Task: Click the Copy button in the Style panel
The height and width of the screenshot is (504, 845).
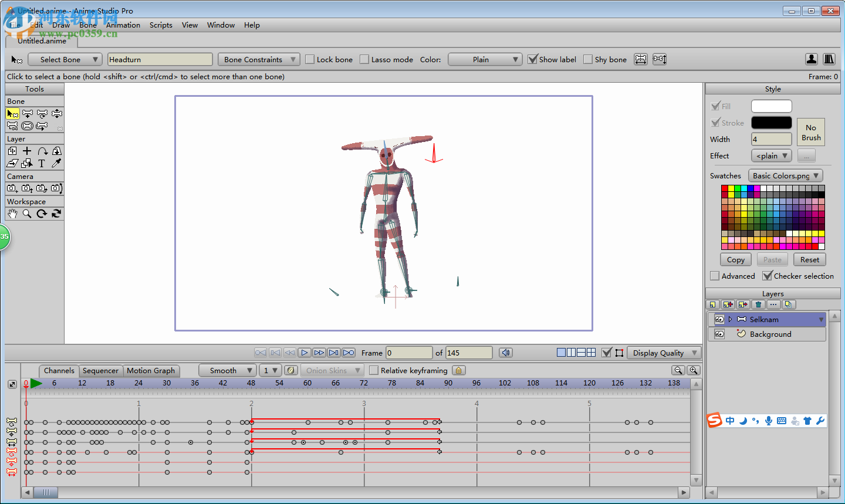Action: [735, 259]
